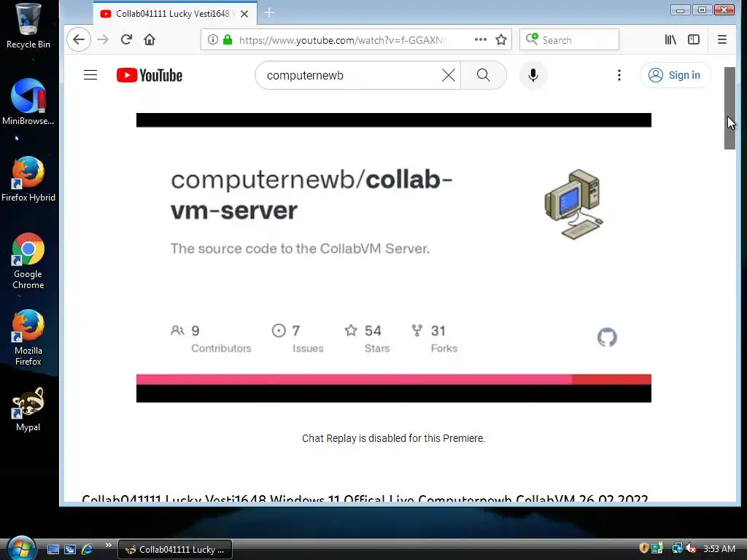Open the Firefox home page

[150, 39]
